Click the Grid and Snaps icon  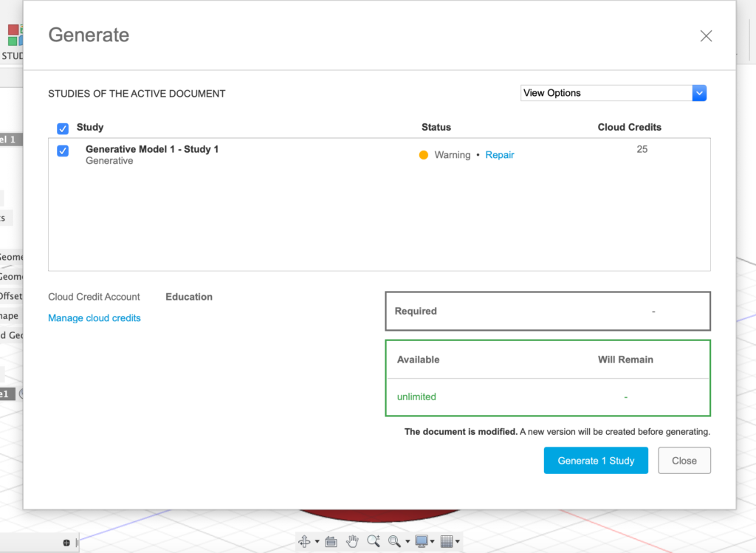(446, 541)
